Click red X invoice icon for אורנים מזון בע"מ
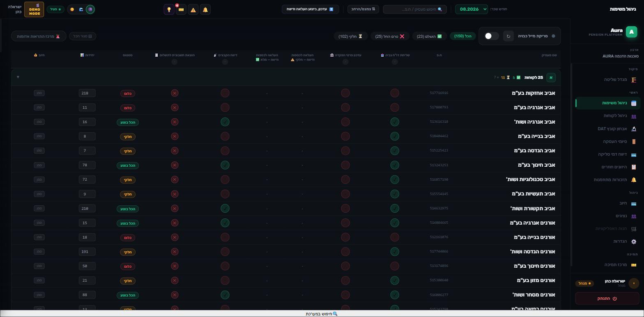644x317 pixels. pos(175,280)
